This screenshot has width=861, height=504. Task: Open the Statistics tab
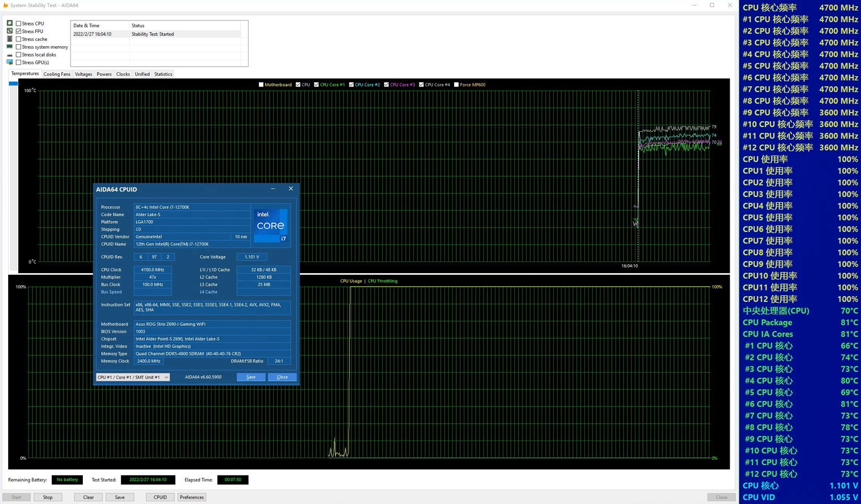(163, 74)
